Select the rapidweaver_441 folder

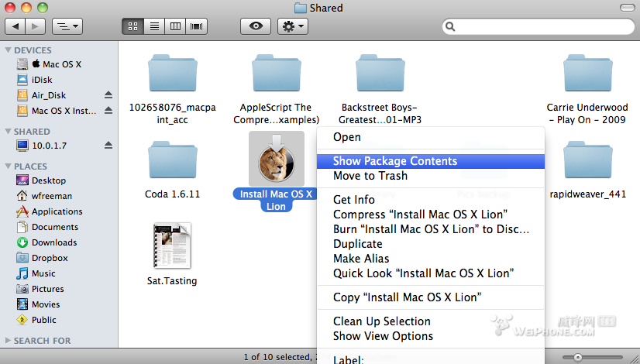tap(587, 160)
